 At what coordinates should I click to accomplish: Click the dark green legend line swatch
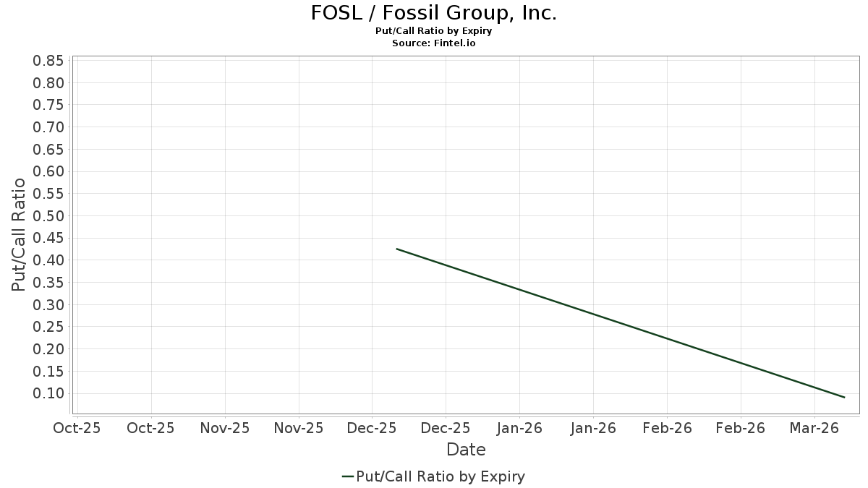click(347, 476)
